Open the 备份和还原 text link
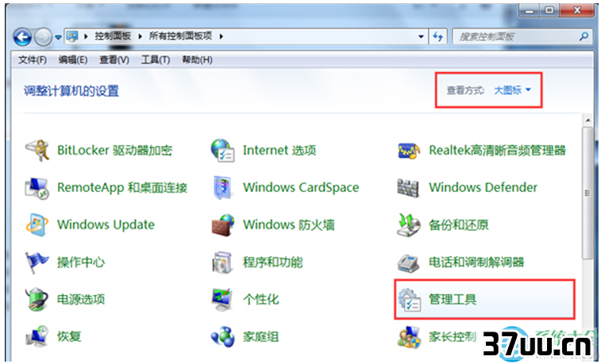 pyautogui.click(x=459, y=225)
